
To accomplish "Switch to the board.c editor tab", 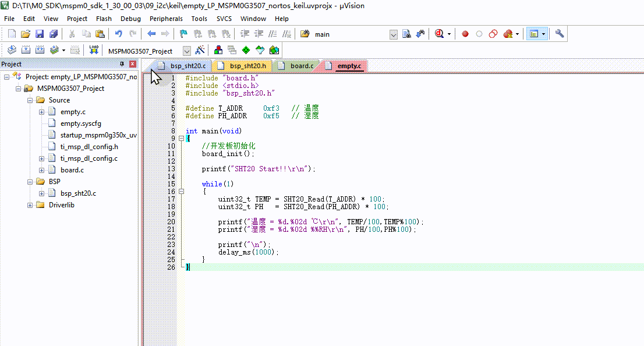I will (296, 66).
